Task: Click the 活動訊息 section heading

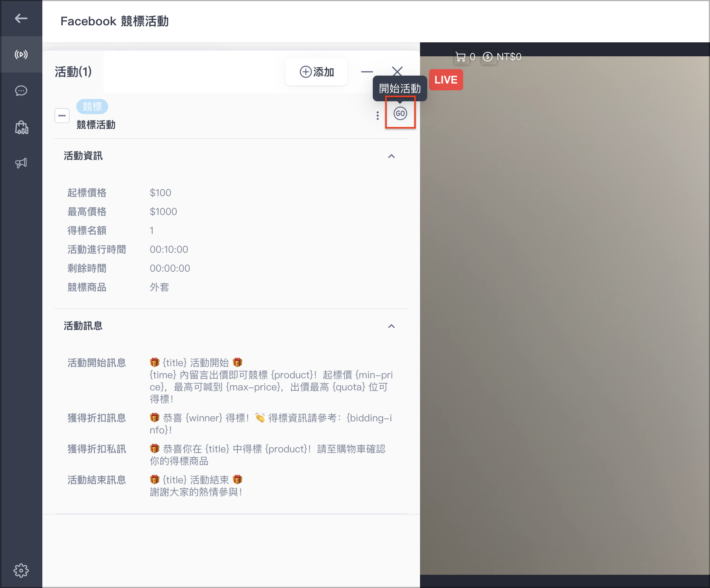Action: [x=83, y=326]
